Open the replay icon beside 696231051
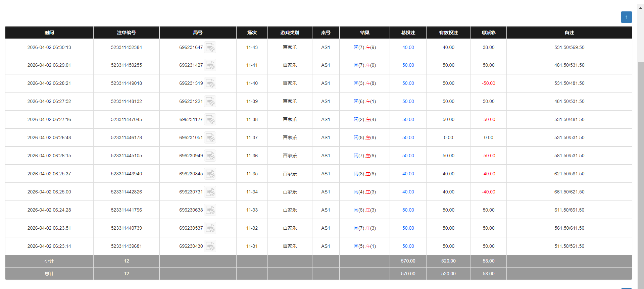 (210, 138)
